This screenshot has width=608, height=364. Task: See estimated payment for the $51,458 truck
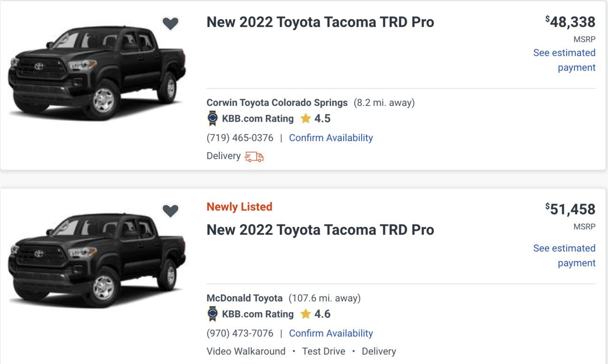(564, 256)
